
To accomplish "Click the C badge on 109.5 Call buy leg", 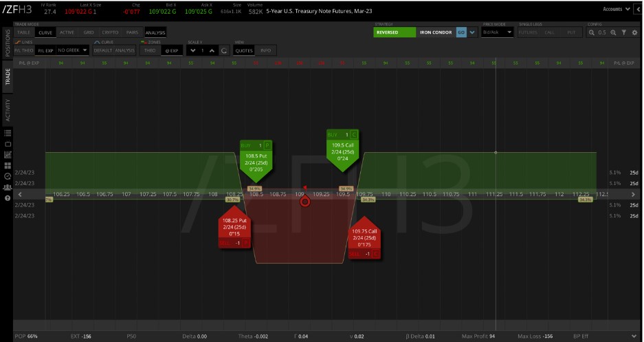I will pyautogui.click(x=354, y=134).
